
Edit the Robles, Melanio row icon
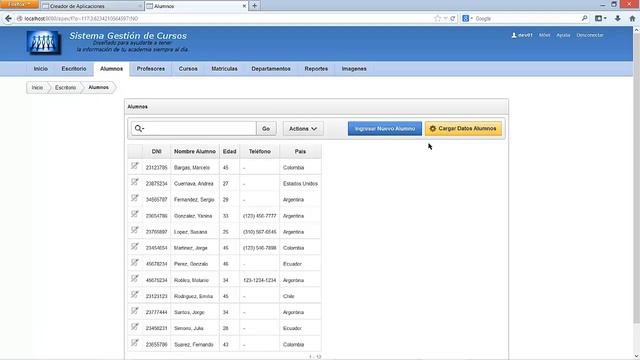[135, 278]
